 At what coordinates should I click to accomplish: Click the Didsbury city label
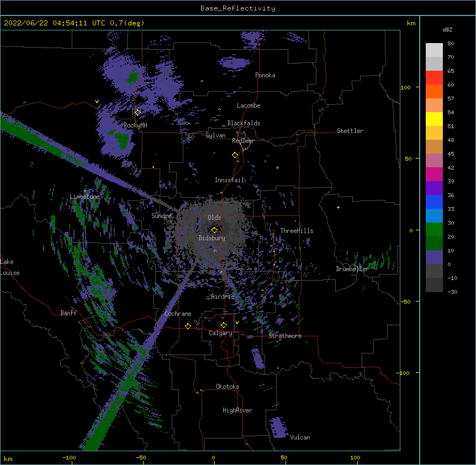click(x=212, y=238)
